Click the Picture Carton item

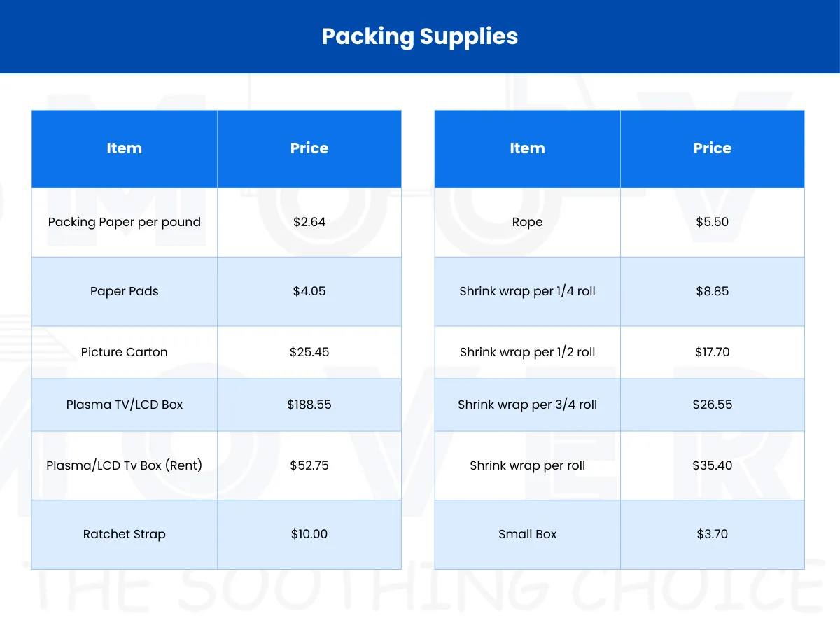click(125, 352)
